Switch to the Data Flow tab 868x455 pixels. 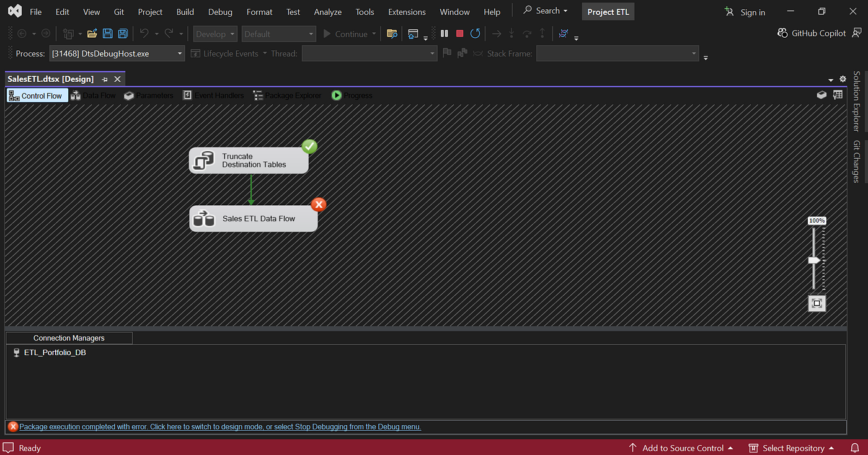click(x=93, y=95)
